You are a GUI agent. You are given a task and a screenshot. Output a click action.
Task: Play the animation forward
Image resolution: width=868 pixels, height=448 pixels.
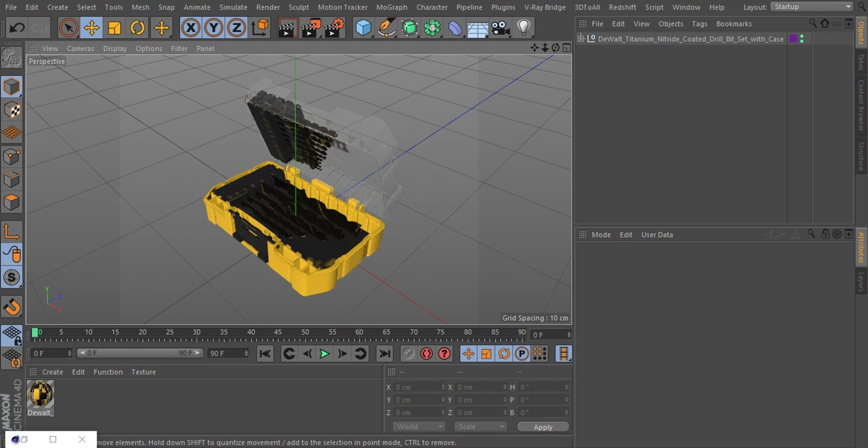(324, 354)
